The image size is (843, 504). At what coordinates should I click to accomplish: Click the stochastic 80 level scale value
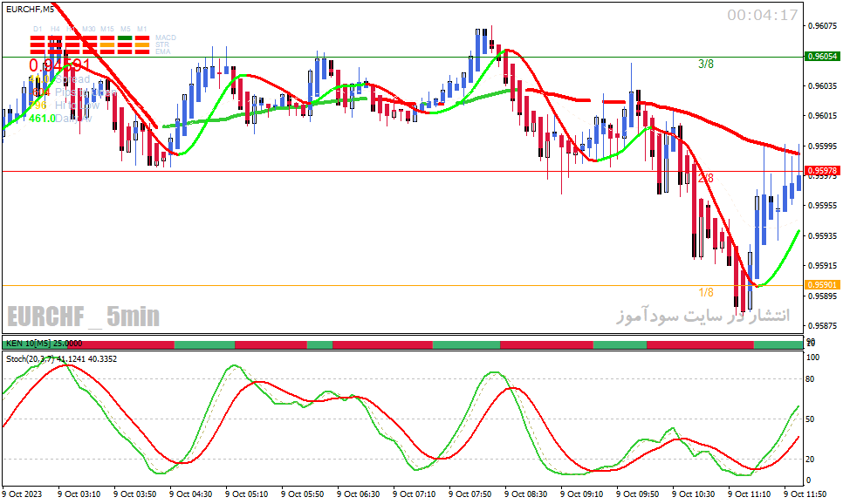810,378
